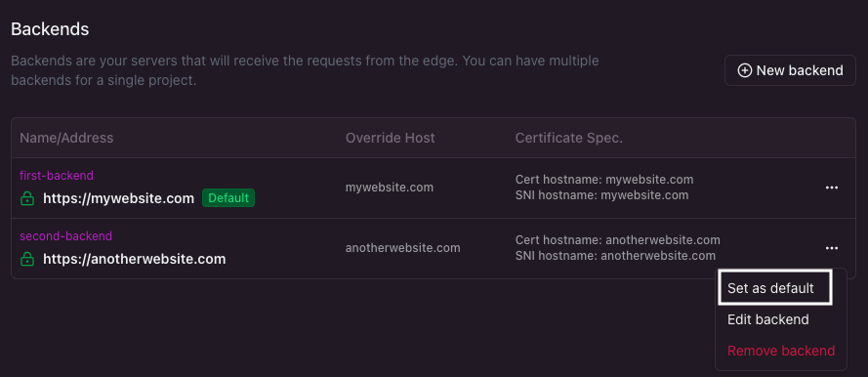Choose Remove backend from the context menu
Viewport: 868px width, 377px height.
(781, 351)
